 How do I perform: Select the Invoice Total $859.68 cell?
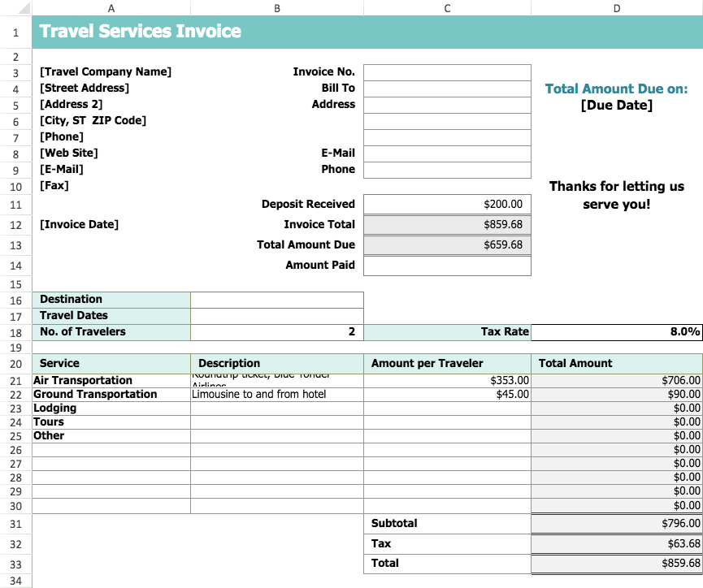pos(448,224)
